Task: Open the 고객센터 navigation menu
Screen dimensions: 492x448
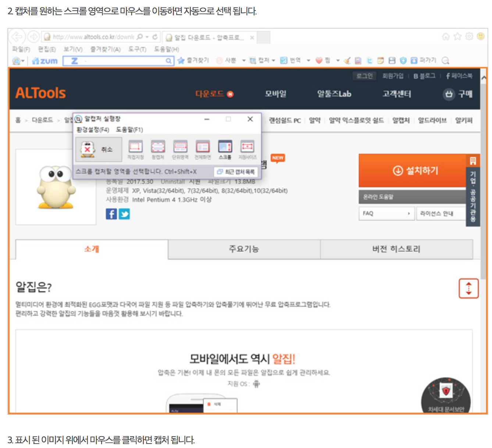Action: [x=397, y=94]
